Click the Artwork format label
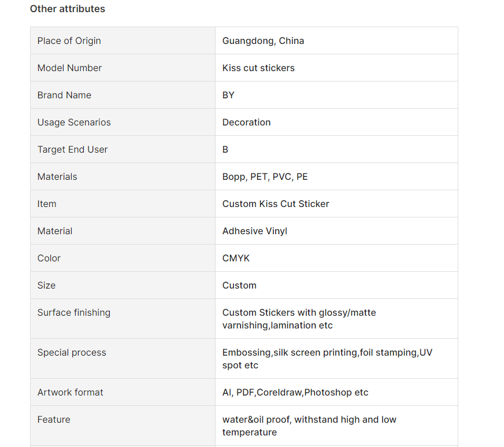The height and width of the screenshot is (447, 504). (71, 392)
